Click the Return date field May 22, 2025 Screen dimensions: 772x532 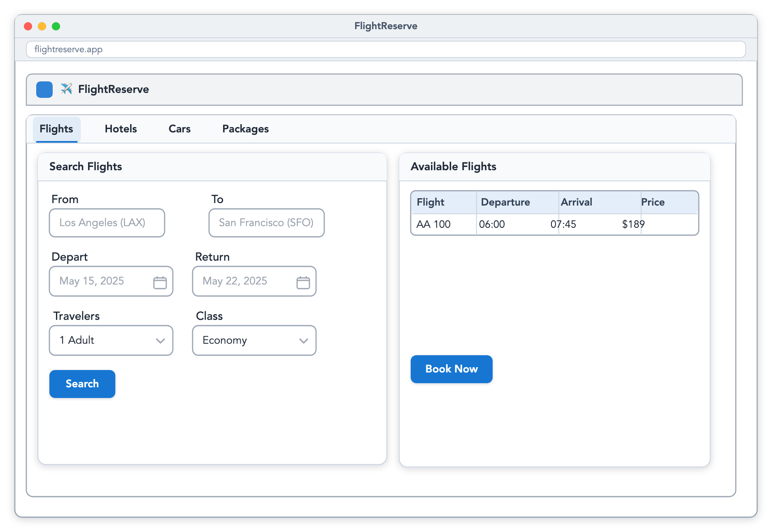point(254,281)
